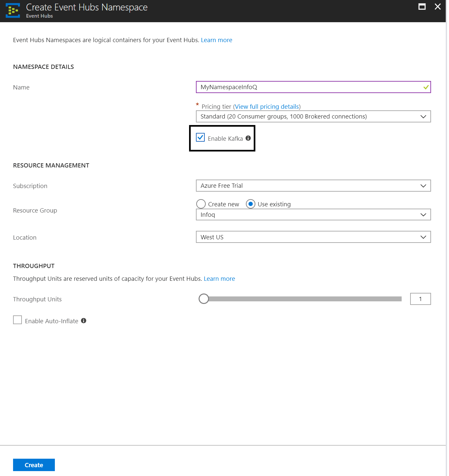The image size is (449, 476).
Task: Click the info icon beside Enable Kafka
Action: pos(248,138)
